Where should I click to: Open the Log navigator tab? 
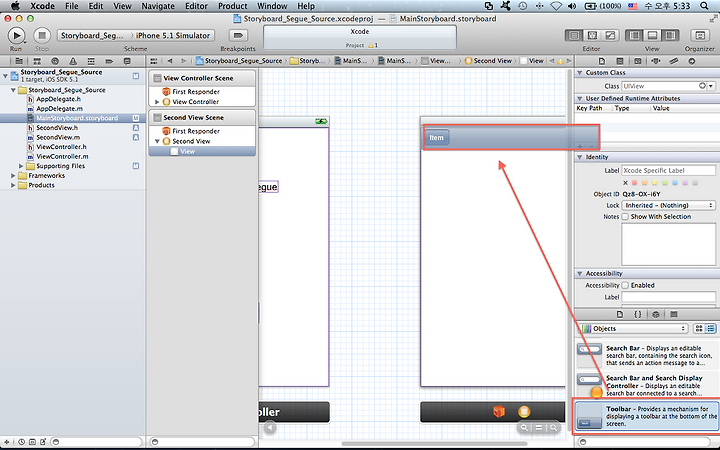127,61
